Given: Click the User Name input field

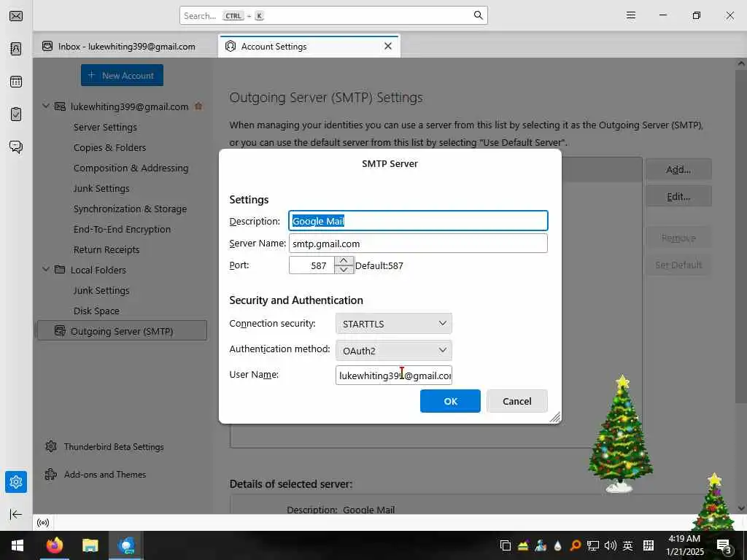Looking at the screenshot, I should tap(393, 376).
